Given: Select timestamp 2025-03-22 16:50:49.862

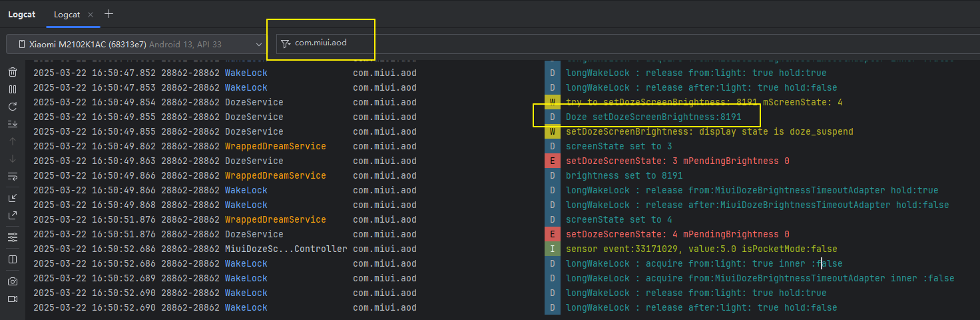Looking at the screenshot, I should click(94, 146).
